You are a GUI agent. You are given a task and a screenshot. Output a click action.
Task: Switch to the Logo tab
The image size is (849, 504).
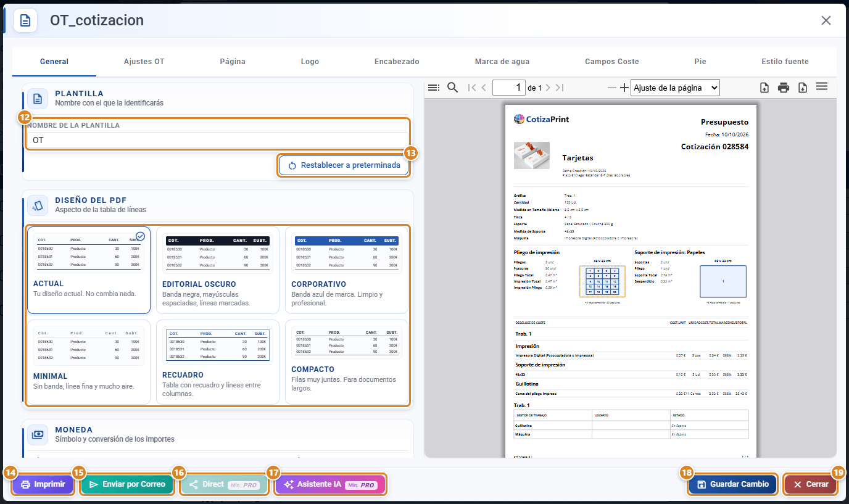(310, 62)
